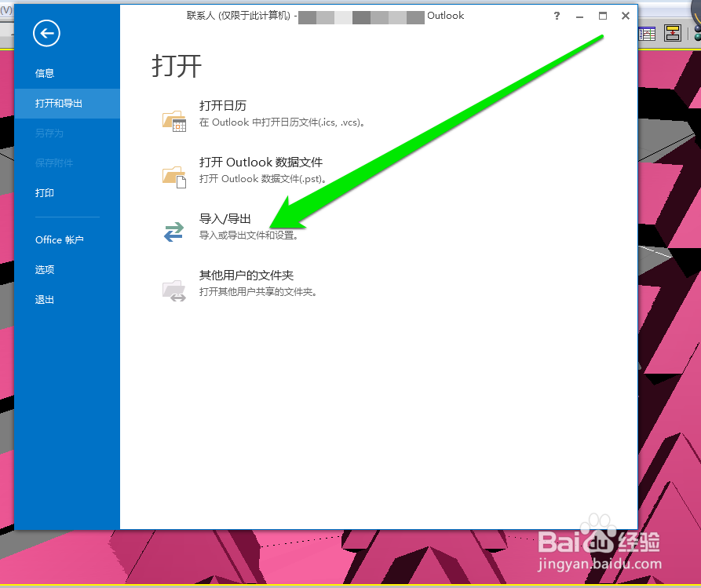
Task: Open the 信息 page
Action: coord(45,73)
